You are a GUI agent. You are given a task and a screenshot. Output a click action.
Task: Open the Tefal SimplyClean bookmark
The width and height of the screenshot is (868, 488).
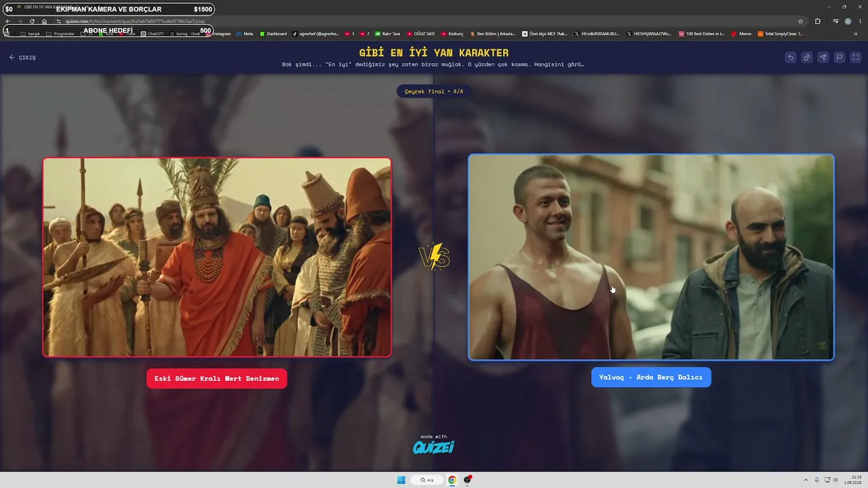coord(781,34)
